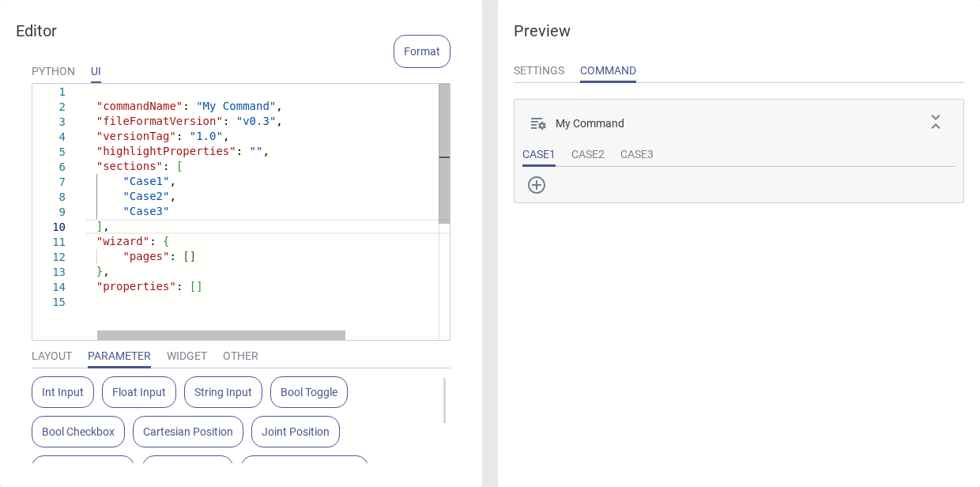Insert a Cartesian Position parameter
The width and height of the screenshot is (980, 487).
click(x=188, y=432)
